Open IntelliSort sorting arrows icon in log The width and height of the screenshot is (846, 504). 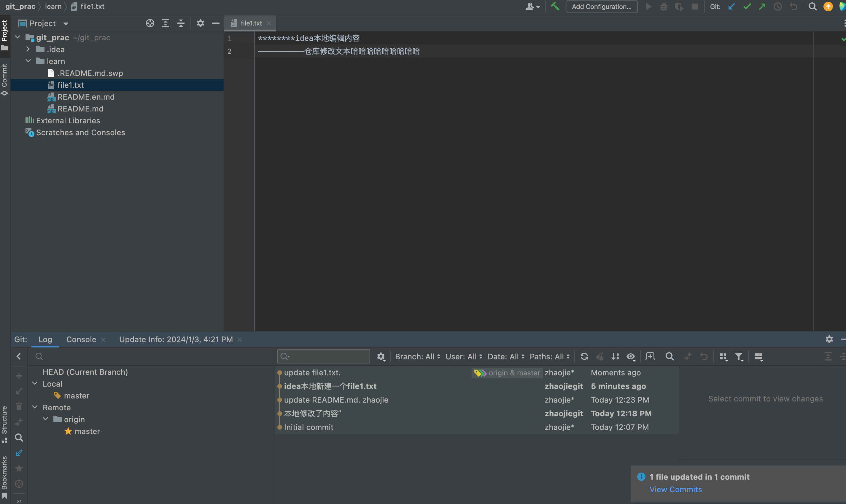(x=615, y=356)
